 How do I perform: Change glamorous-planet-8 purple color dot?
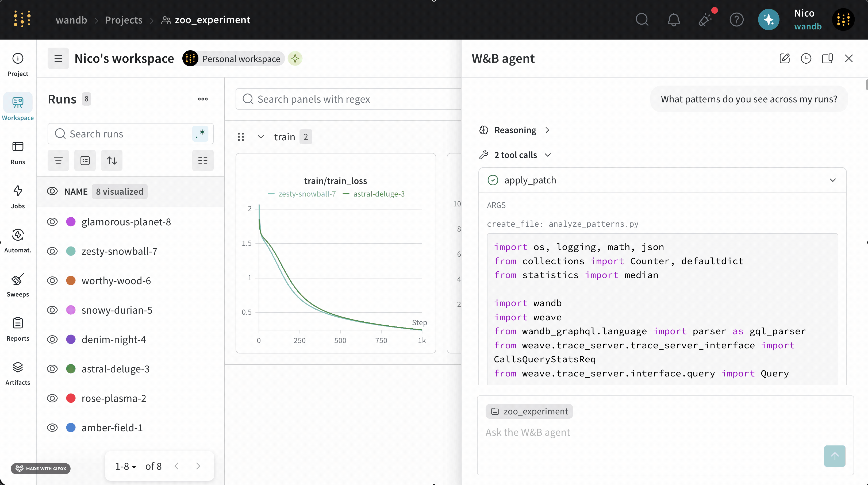tap(71, 222)
